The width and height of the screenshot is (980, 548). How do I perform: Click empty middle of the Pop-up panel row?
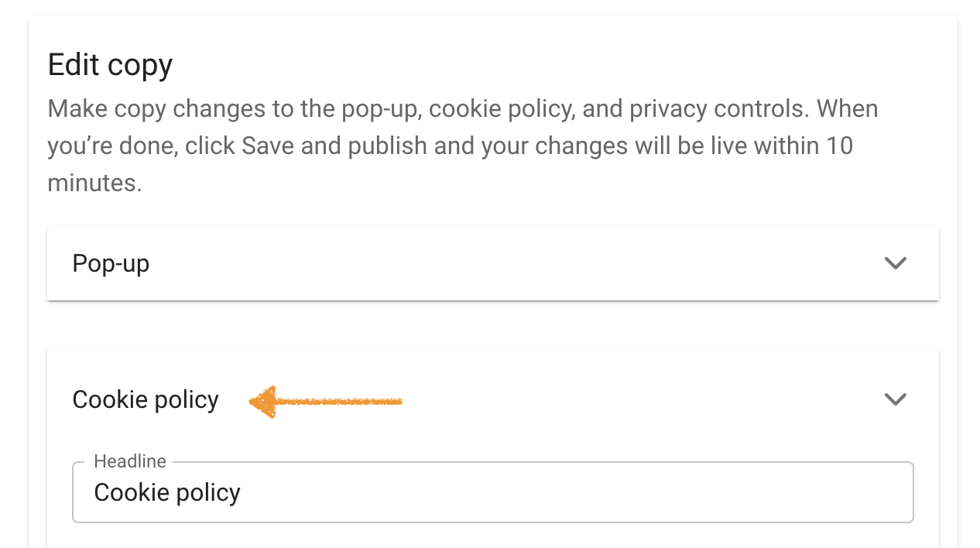coord(495,263)
